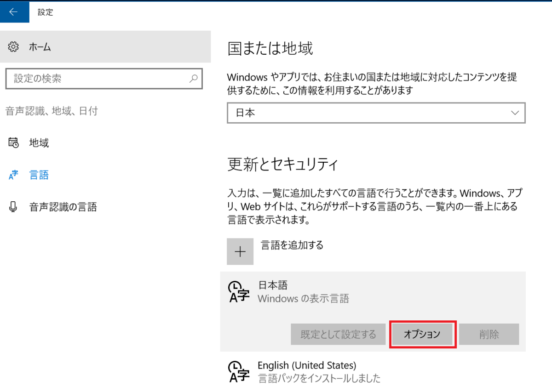Click the search magnifier icon
The width and height of the screenshot is (552, 392).
(194, 79)
